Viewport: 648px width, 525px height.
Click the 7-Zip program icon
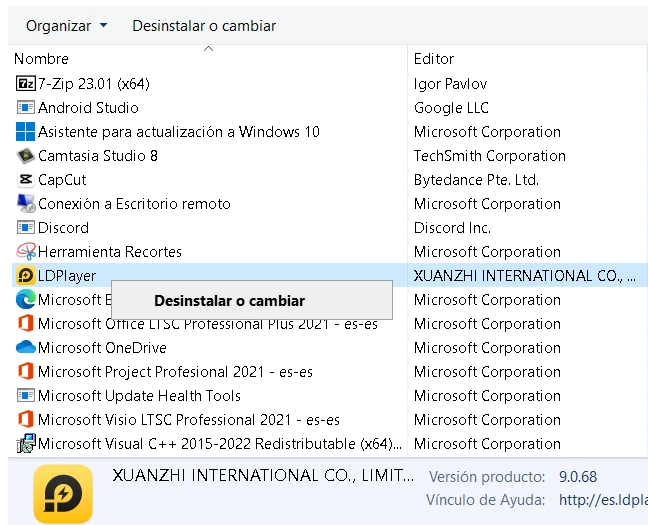(x=26, y=84)
